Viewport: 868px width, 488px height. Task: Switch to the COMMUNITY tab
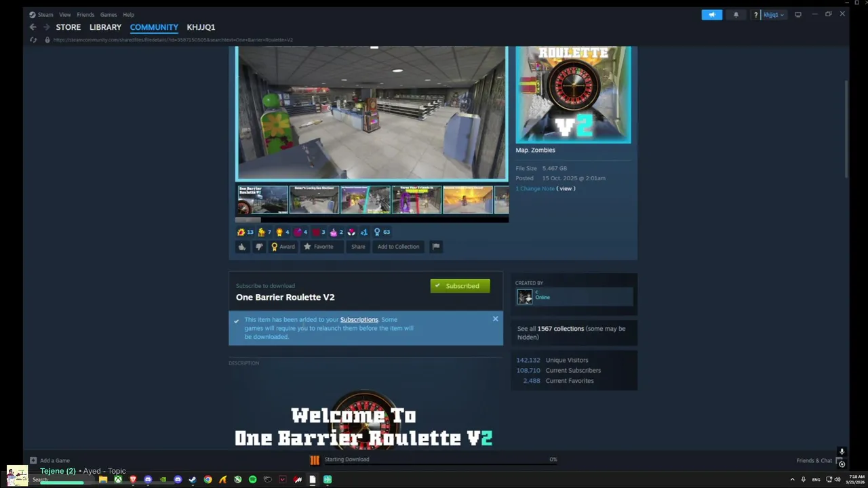click(154, 27)
